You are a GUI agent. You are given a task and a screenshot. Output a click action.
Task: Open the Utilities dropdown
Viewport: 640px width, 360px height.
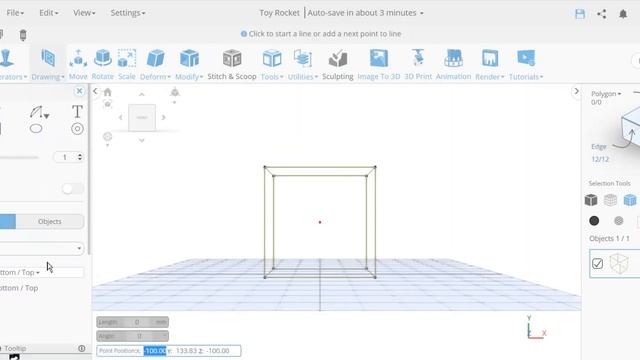[302, 64]
